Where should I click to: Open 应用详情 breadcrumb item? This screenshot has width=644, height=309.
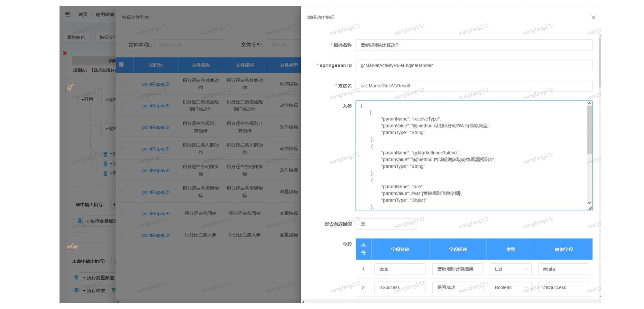pos(105,14)
